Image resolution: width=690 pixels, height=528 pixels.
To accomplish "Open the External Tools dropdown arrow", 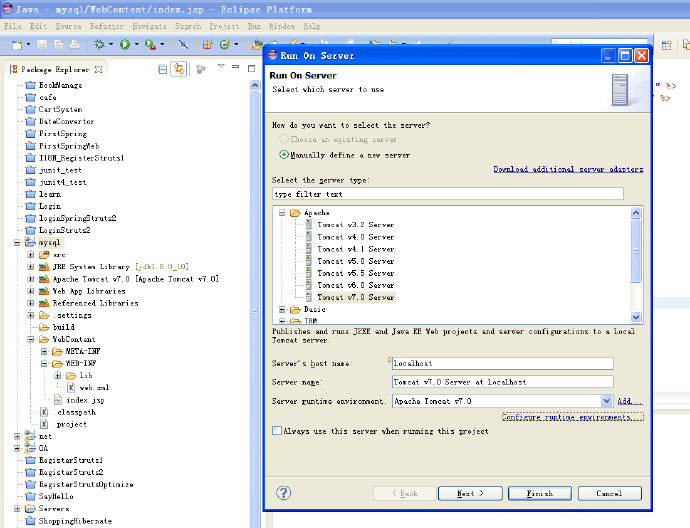I will pos(162,44).
